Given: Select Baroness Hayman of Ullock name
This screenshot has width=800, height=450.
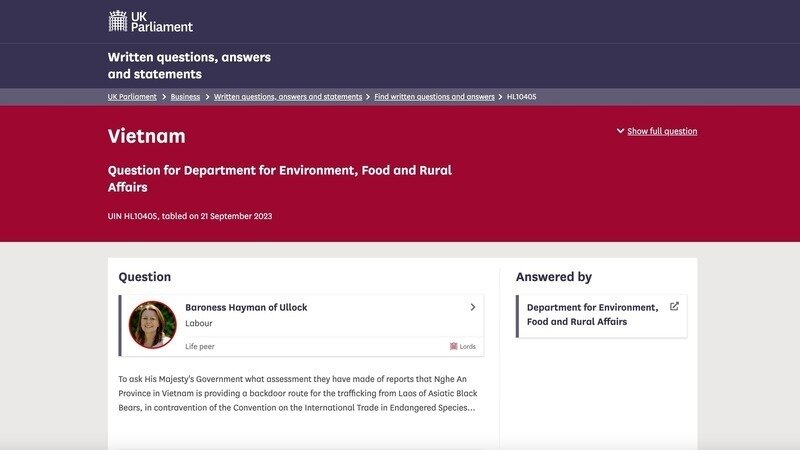Looking at the screenshot, I should click(x=246, y=308).
